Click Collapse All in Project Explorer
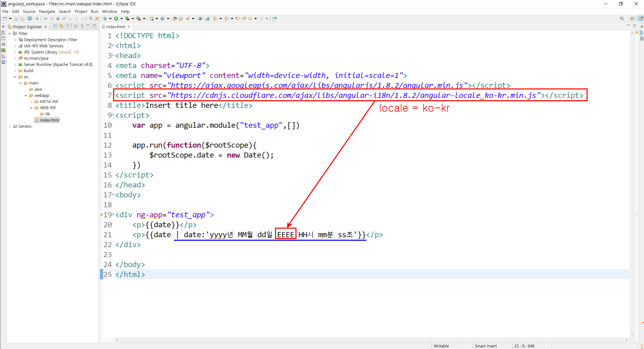Image resolution: width=644 pixels, height=349 pixels. (x=55, y=26)
